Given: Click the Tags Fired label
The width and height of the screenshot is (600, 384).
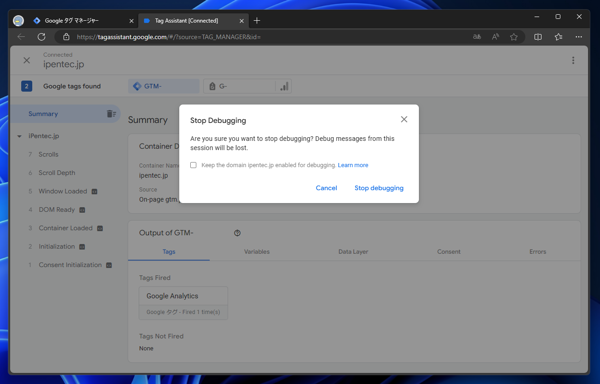Looking at the screenshot, I should (155, 278).
